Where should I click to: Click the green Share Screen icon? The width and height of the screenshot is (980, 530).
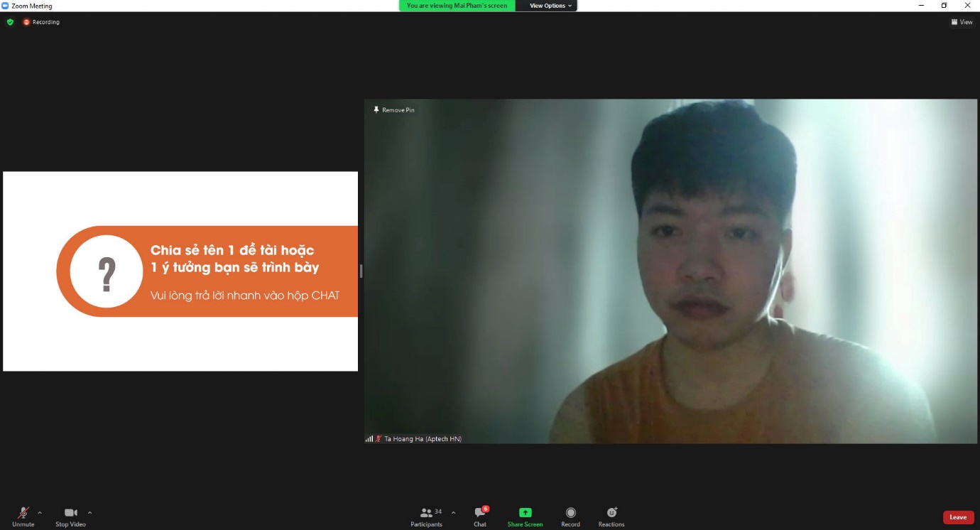525,512
